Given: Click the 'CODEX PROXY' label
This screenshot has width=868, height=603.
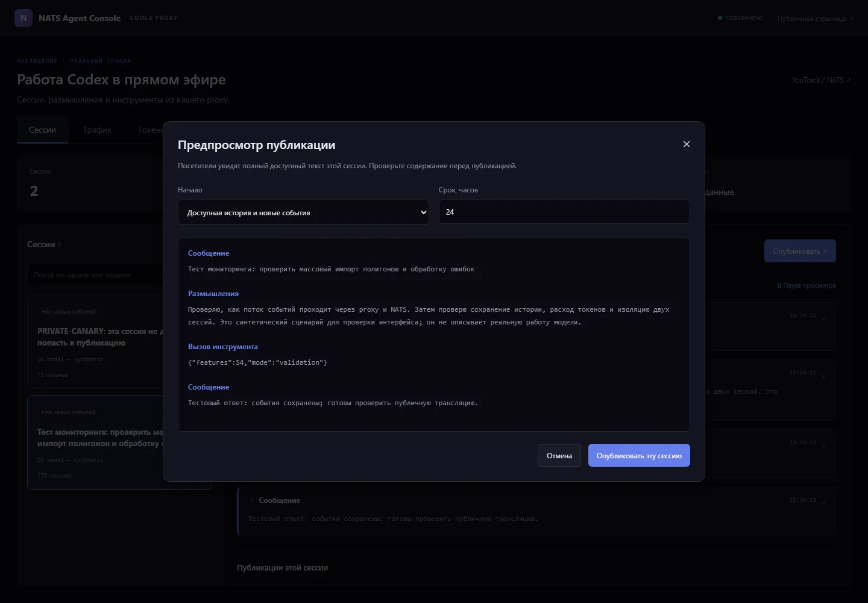Looking at the screenshot, I should (154, 18).
